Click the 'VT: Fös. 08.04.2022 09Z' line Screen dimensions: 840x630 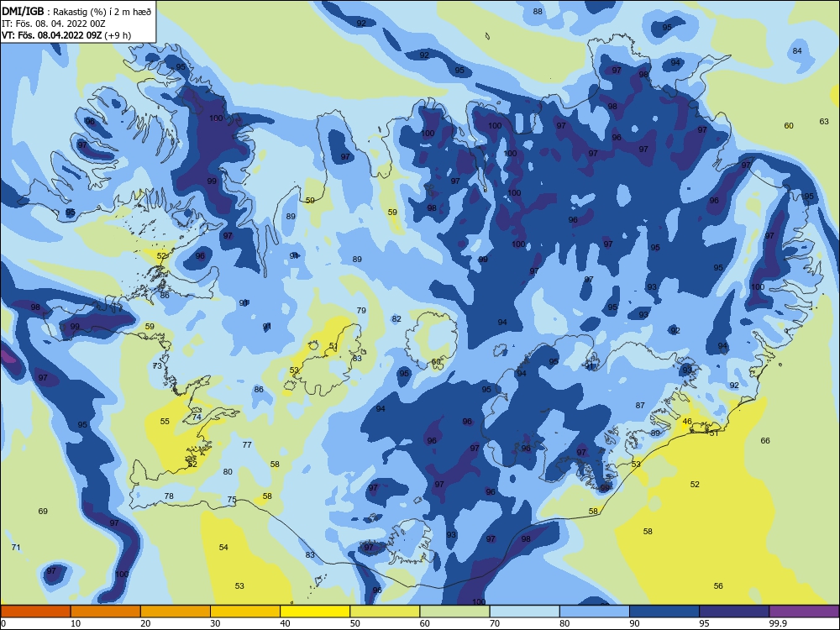click(54, 35)
